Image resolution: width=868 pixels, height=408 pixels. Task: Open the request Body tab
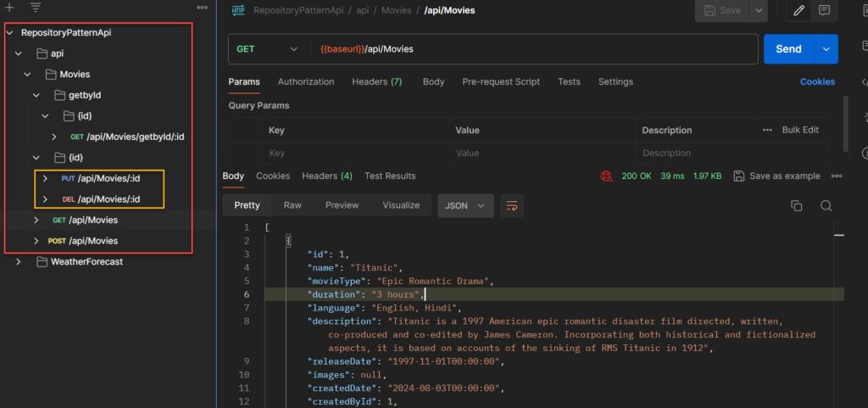(x=433, y=81)
